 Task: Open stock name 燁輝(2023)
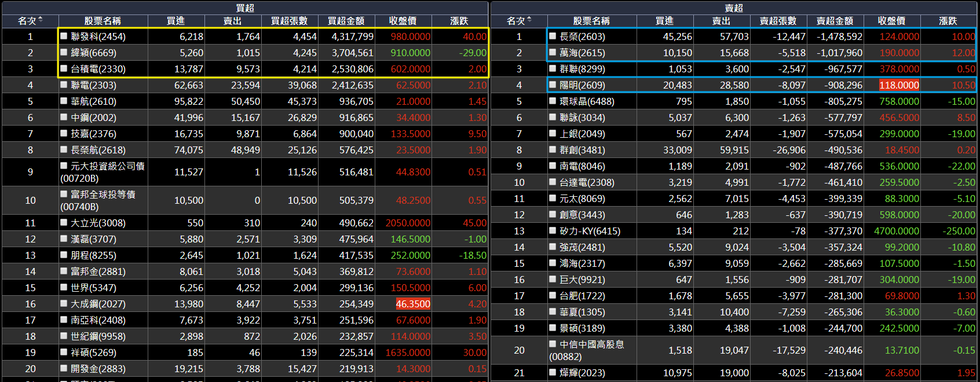point(582,373)
